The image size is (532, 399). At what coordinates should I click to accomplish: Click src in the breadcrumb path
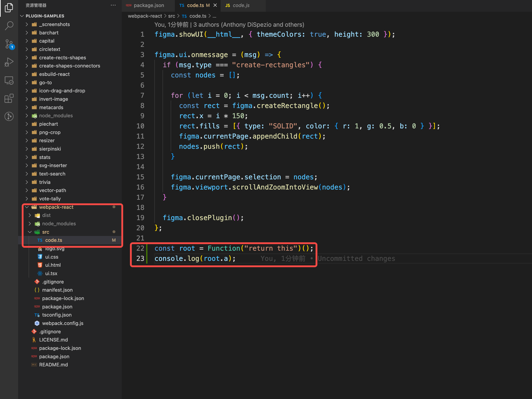click(171, 16)
